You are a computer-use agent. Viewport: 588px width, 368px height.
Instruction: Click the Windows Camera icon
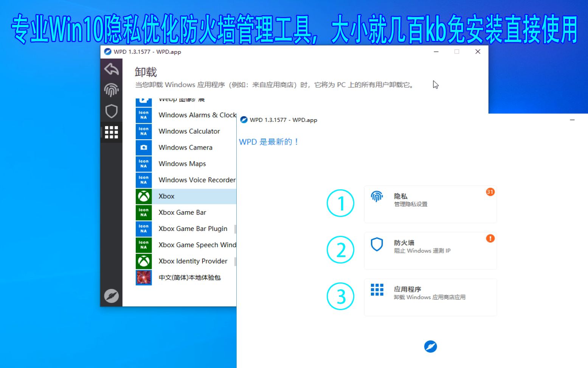144,148
